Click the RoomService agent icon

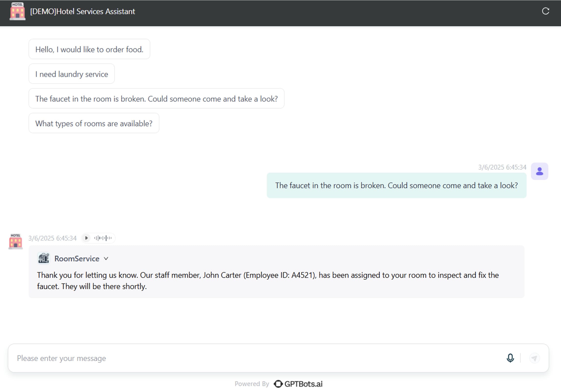(x=43, y=258)
